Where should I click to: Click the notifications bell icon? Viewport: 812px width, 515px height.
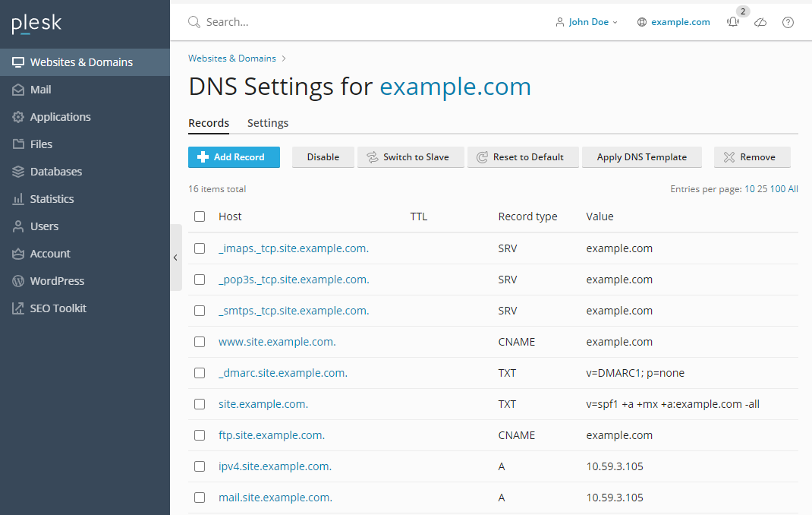732,23
